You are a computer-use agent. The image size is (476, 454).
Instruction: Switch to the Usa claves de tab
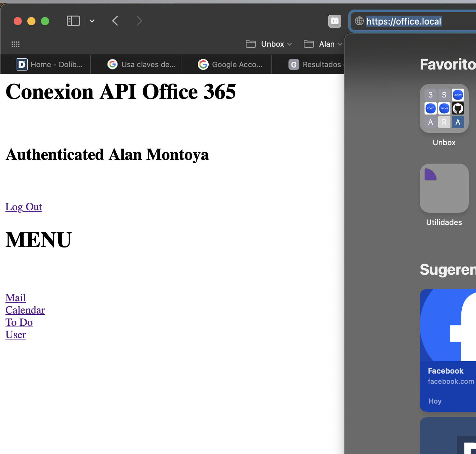(141, 64)
